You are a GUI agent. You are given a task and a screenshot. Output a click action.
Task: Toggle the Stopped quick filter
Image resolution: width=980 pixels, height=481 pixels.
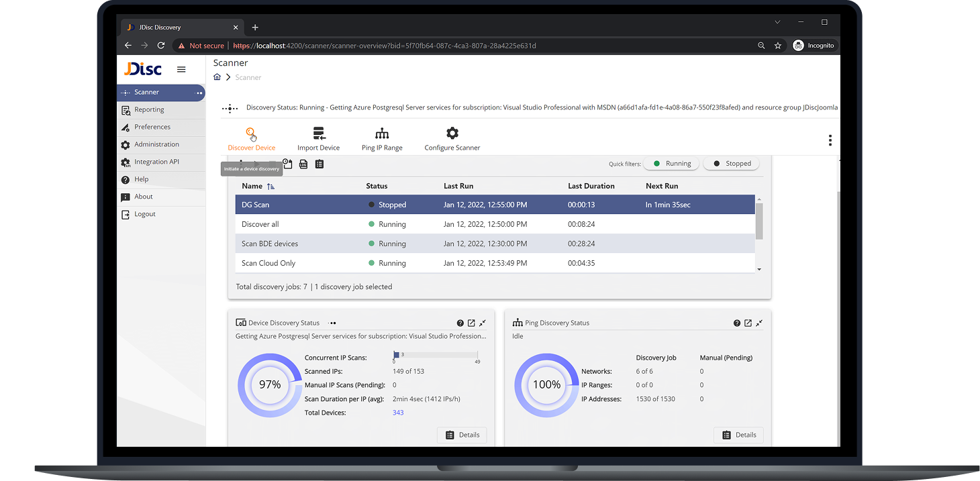coord(732,164)
